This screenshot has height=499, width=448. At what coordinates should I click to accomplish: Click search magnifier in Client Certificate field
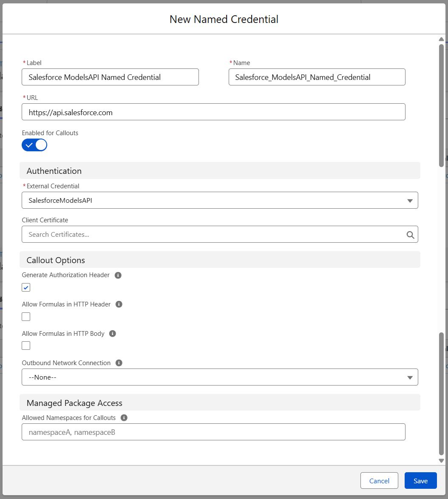pos(410,235)
